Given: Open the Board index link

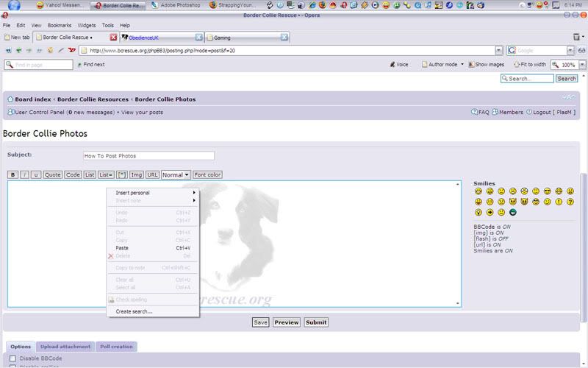Looking at the screenshot, I should tap(33, 99).
